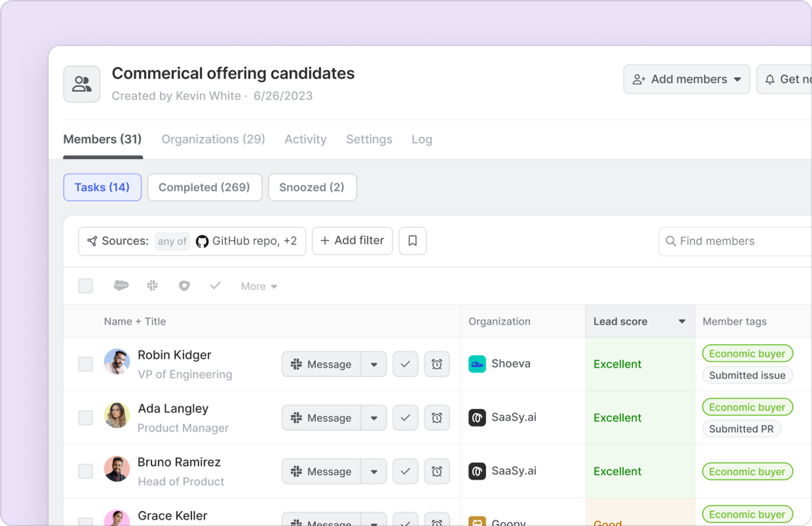812x526 pixels.
Task: Click the Slack icon in bulk toolbar
Action: click(x=153, y=286)
